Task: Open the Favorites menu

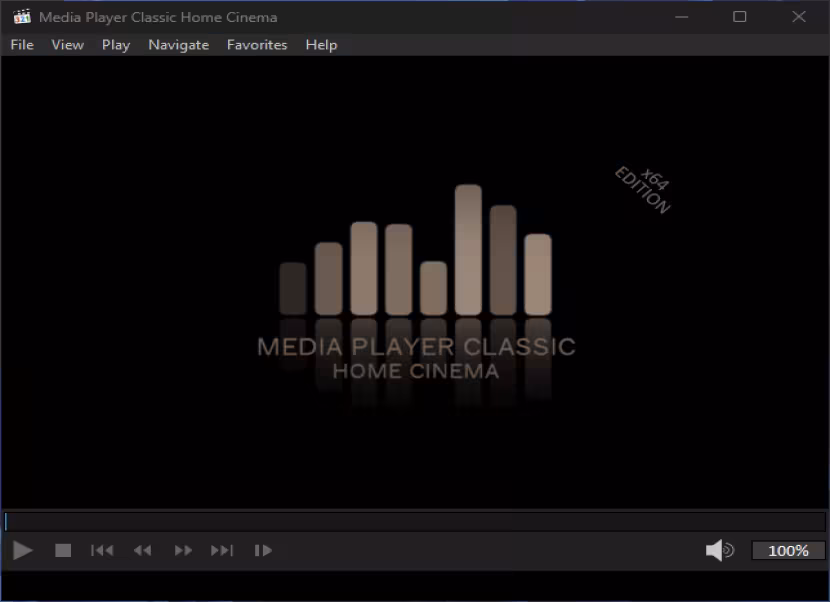Action: click(257, 45)
